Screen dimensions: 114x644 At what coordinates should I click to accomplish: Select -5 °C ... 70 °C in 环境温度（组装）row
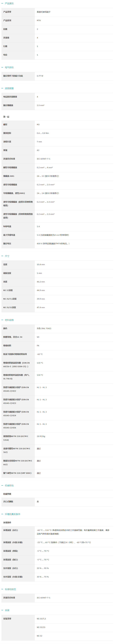click(x=43, y=551)
